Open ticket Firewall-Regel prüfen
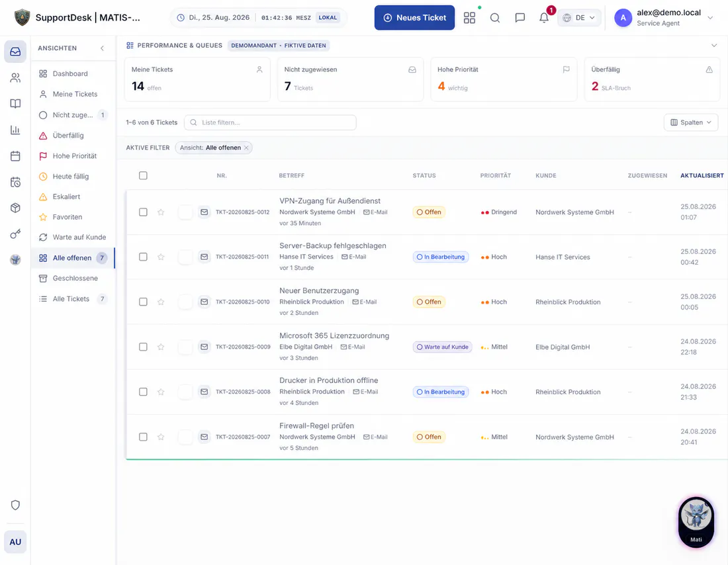728x565 pixels. (316, 425)
